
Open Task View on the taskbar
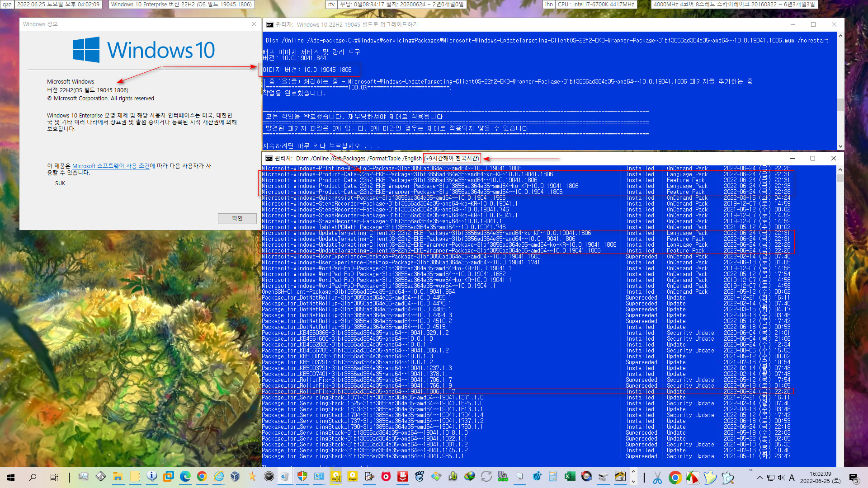point(54,477)
